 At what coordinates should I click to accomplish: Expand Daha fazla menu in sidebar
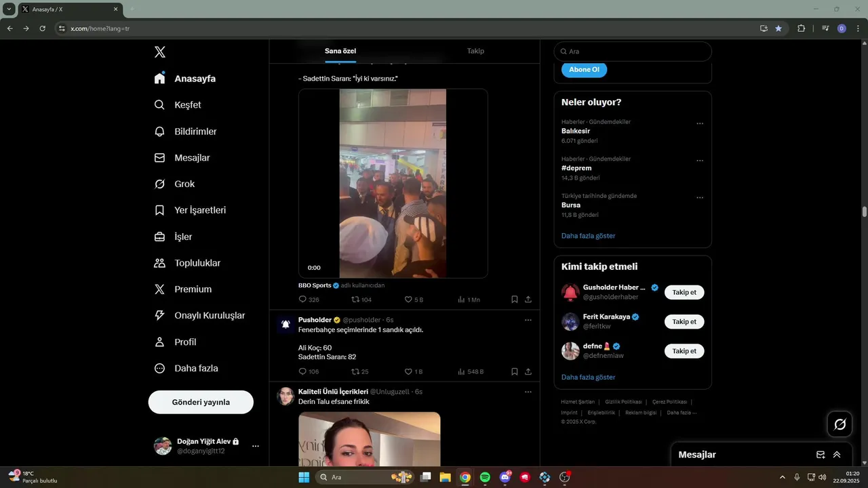[186, 369]
